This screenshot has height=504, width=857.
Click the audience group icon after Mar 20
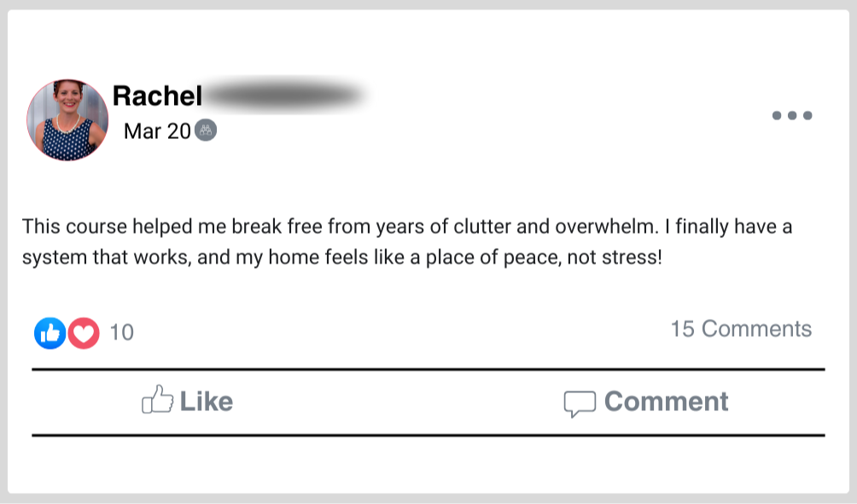point(206,130)
